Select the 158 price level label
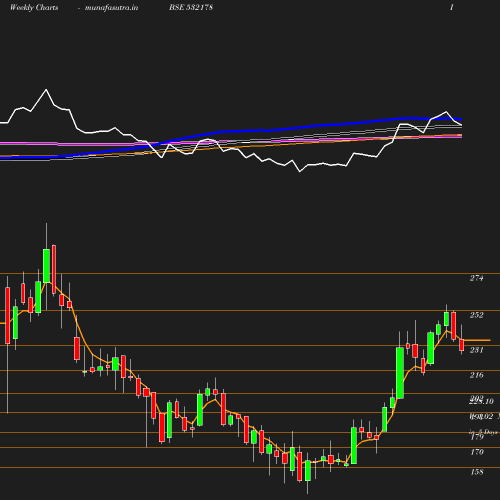The image size is (500, 500). [x=477, y=472]
